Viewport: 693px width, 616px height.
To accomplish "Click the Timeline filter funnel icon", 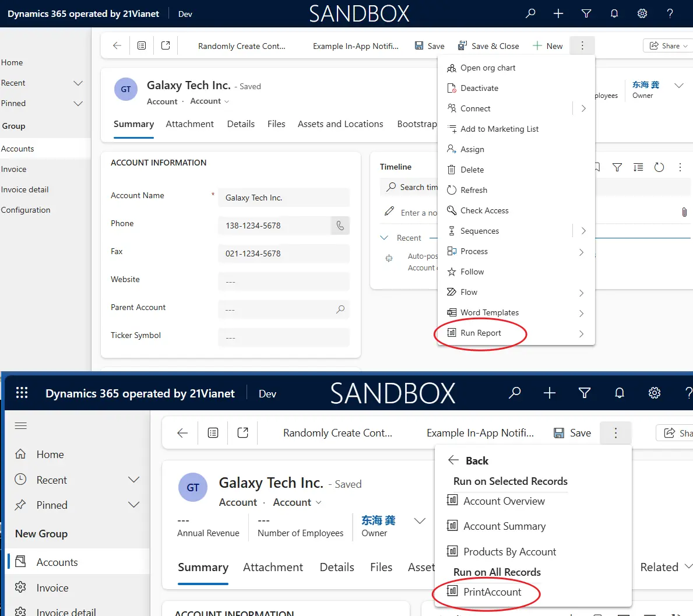I will pyautogui.click(x=617, y=167).
